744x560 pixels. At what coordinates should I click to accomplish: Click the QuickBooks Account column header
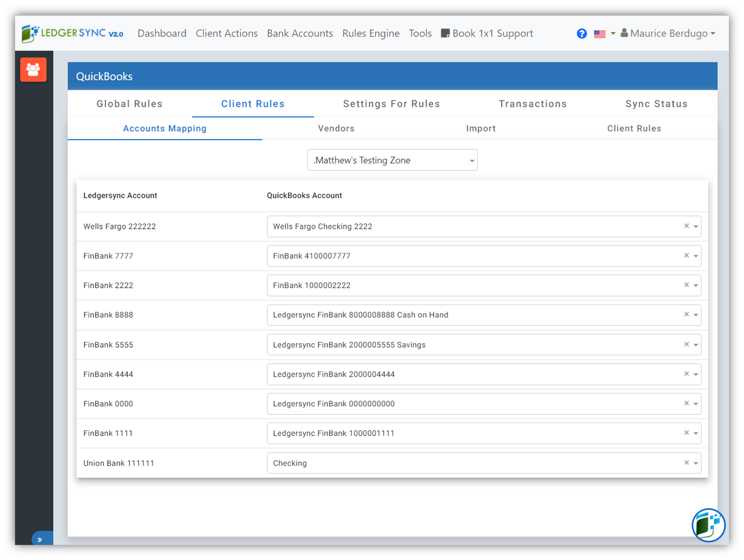coord(304,195)
